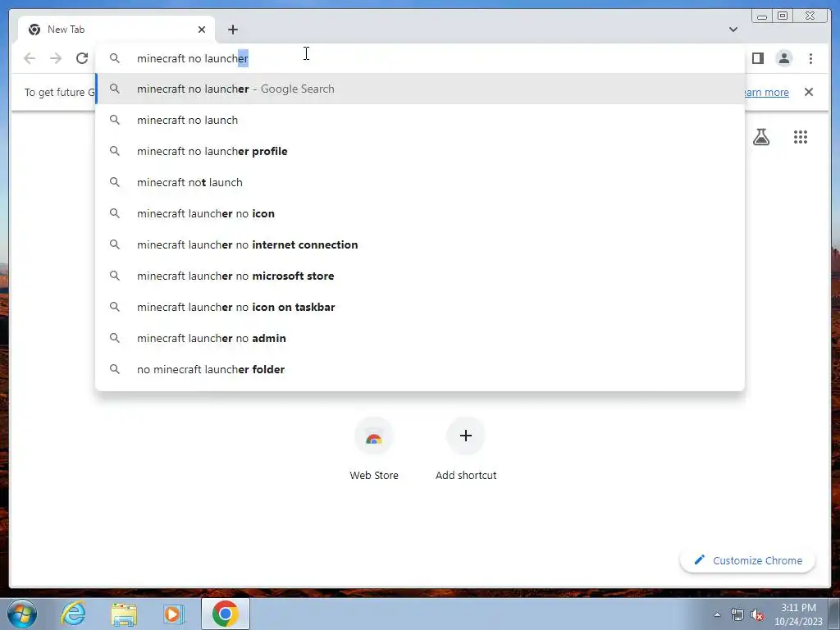Choose suggestion 'minecraft no launcher profile'
840x630 pixels.
point(420,151)
